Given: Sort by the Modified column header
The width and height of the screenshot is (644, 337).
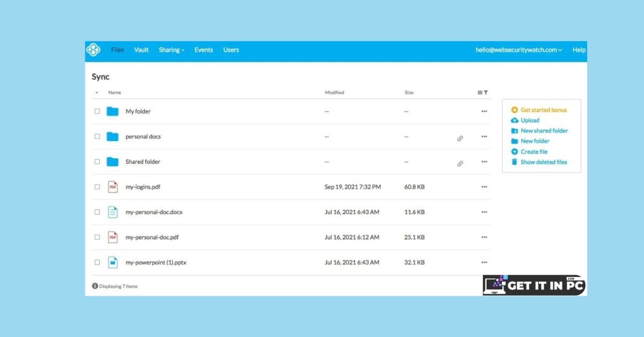Looking at the screenshot, I should 334,92.
